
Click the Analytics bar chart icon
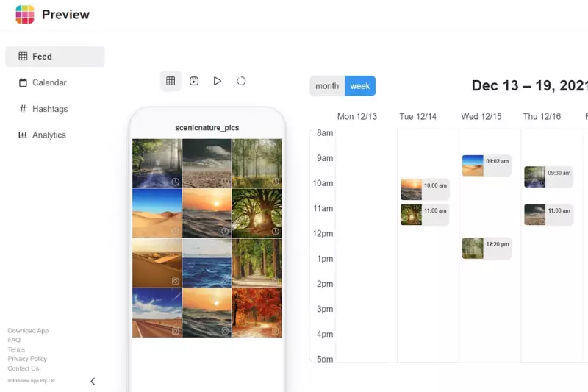[23, 135]
